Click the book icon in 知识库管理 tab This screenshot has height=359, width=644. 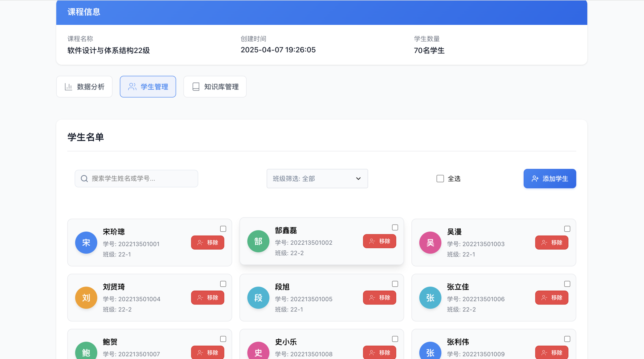tap(196, 87)
